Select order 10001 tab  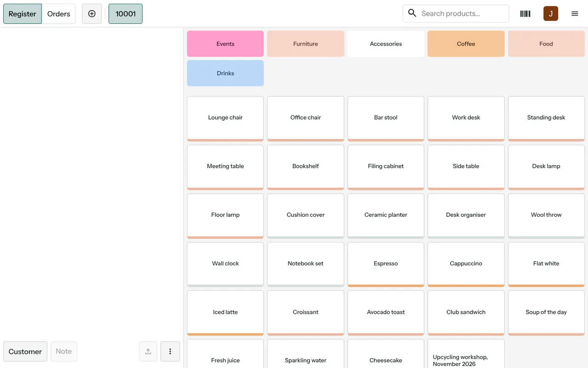coord(125,14)
